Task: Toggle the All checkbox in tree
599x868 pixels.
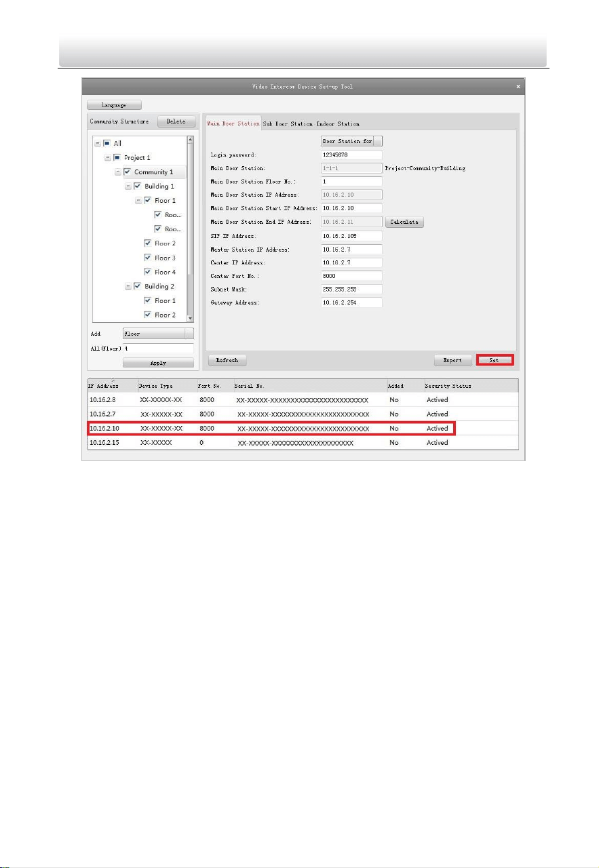Action: pyautogui.click(x=106, y=144)
